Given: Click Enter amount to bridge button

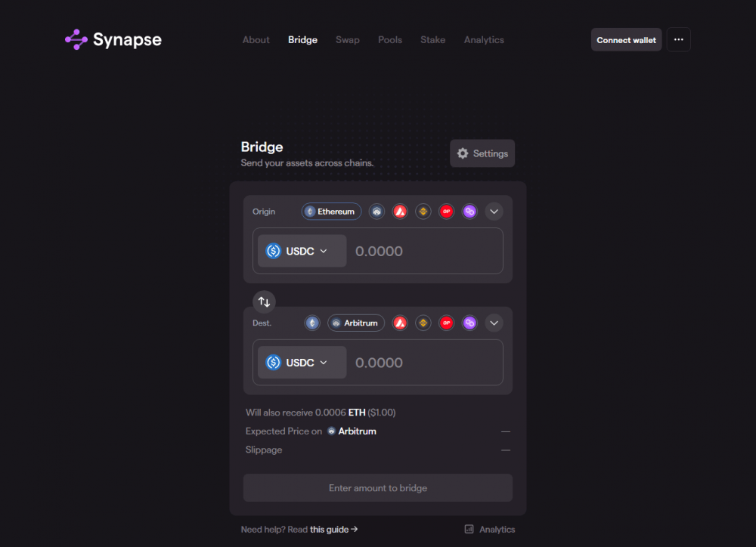Looking at the screenshot, I should point(377,488).
